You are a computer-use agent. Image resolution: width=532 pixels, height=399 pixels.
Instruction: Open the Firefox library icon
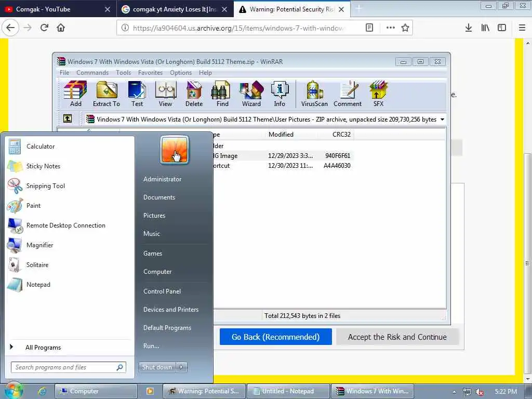(485, 28)
